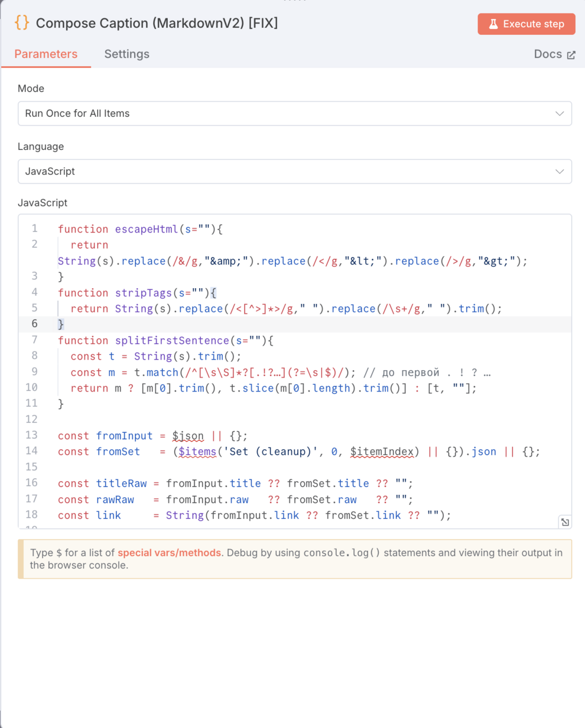The height and width of the screenshot is (728, 585).
Task: Click the $items call on line 14
Action: tap(197, 452)
